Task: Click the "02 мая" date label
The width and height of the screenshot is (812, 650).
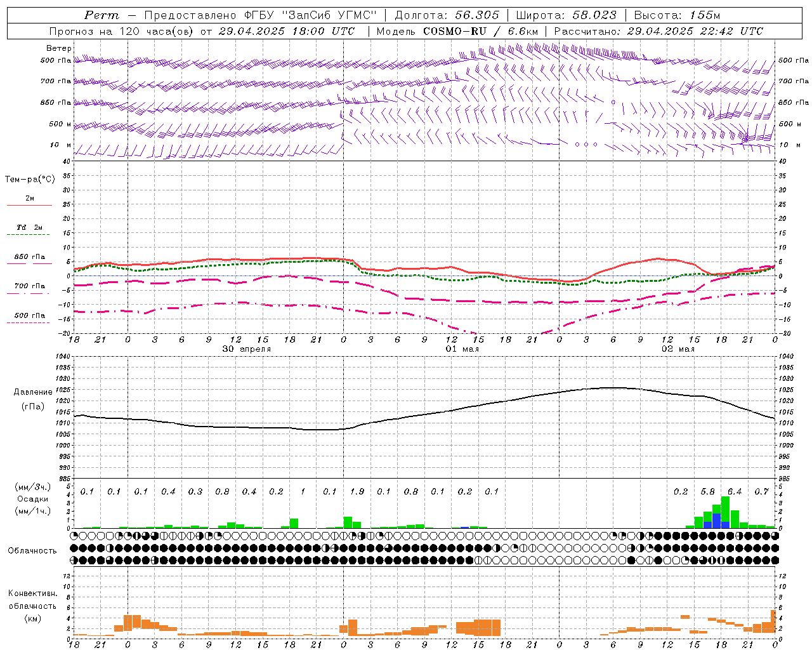Action: click(678, 349)
